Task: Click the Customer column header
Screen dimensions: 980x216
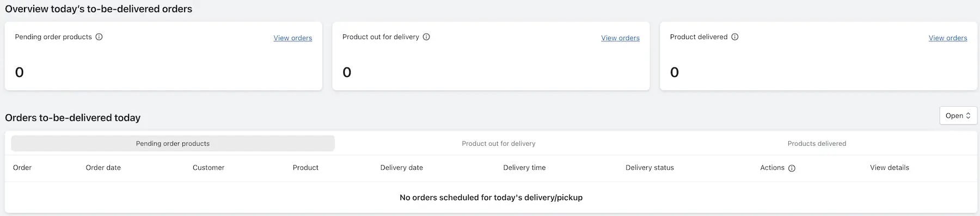Action: (209, 168)
